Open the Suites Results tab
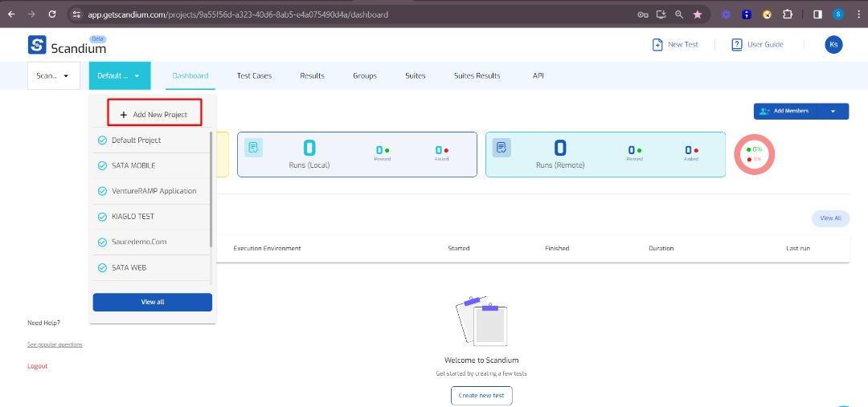 [x=477, y=75]
